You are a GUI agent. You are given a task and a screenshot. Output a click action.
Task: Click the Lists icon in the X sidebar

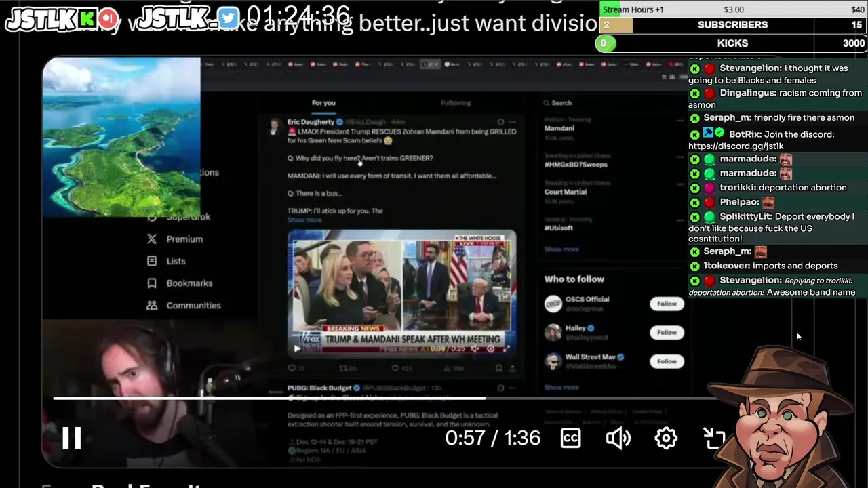click(152, 261)
